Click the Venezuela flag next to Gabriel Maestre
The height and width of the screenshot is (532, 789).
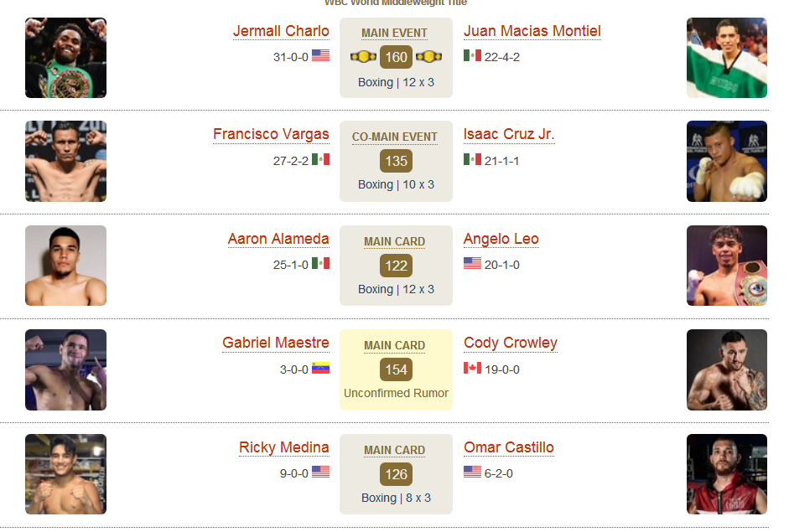coord(320,368)
